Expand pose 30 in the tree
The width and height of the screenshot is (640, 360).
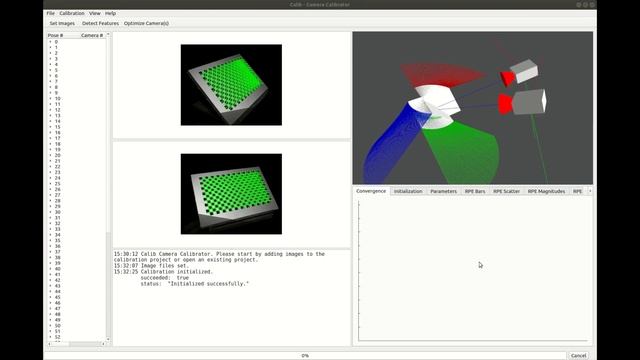coord(50,212)
